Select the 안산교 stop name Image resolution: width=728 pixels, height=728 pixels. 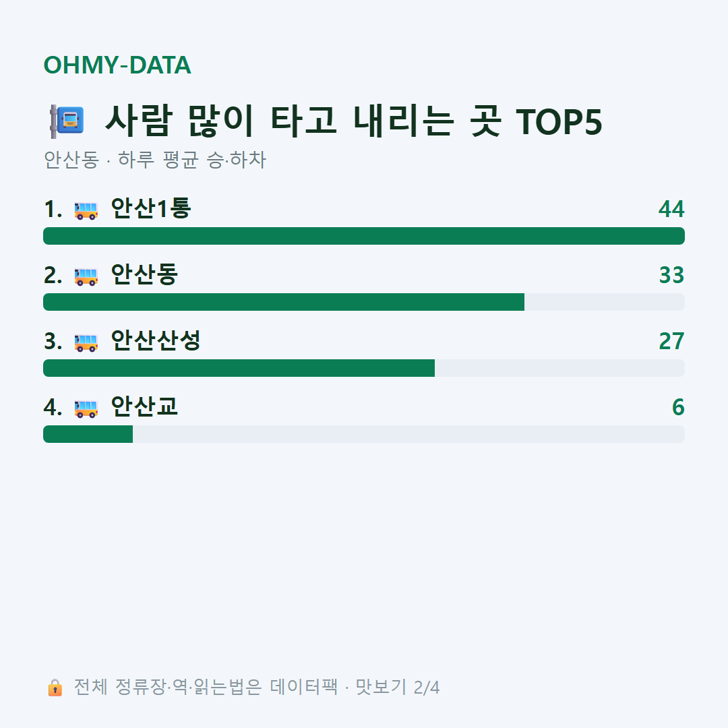click(x=144, y=406)
